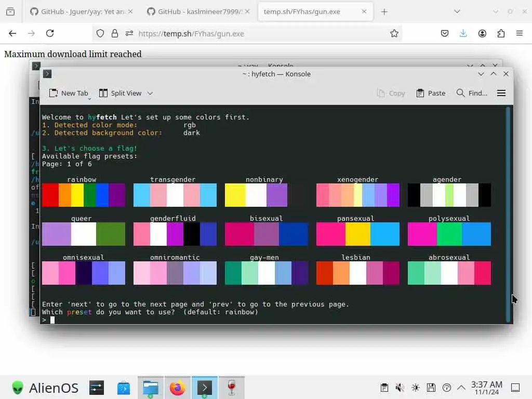The height and width of the screenshot is (399, 532).
Task: Click the polysexual flag swatch
Action: [x=449, y=234]
